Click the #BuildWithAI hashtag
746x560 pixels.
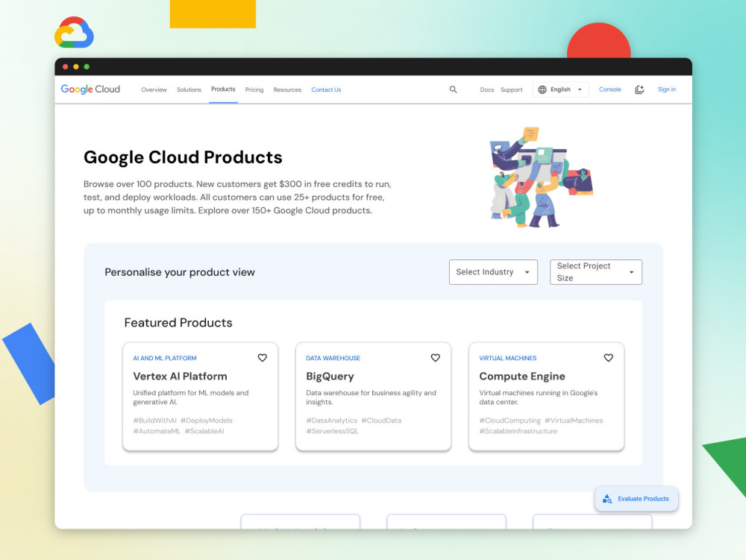coord(154,421)
